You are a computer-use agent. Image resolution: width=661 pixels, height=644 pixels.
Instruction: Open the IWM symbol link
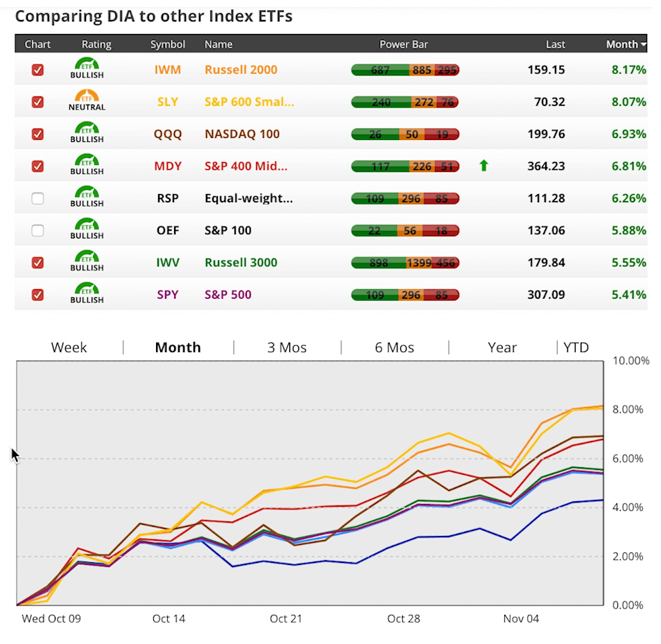[168, 69]
